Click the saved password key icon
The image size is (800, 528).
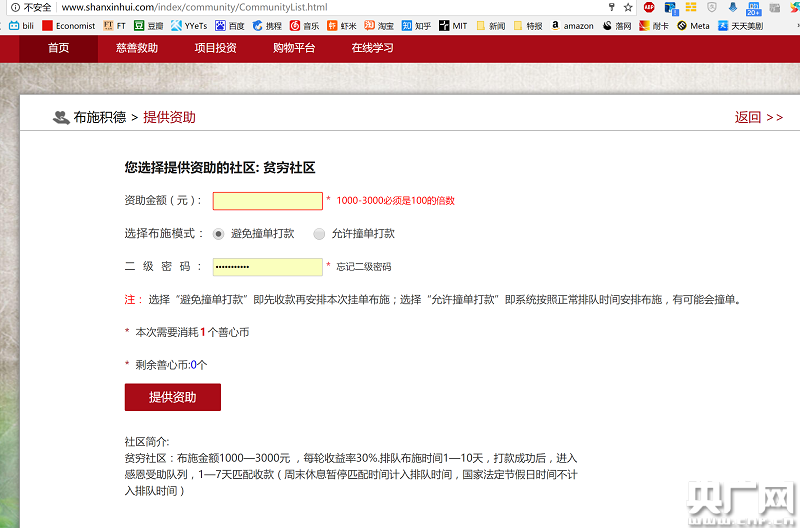point(611,7)
